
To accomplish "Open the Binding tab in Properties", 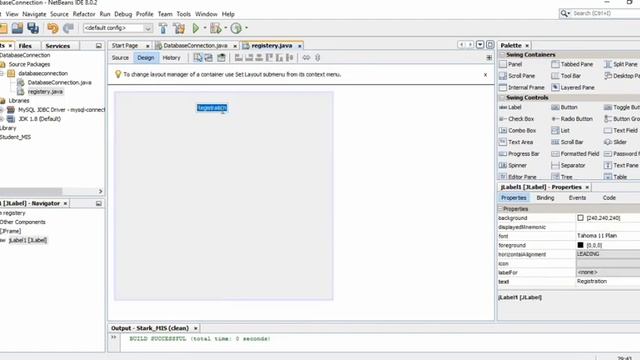I will pos(545,198).
